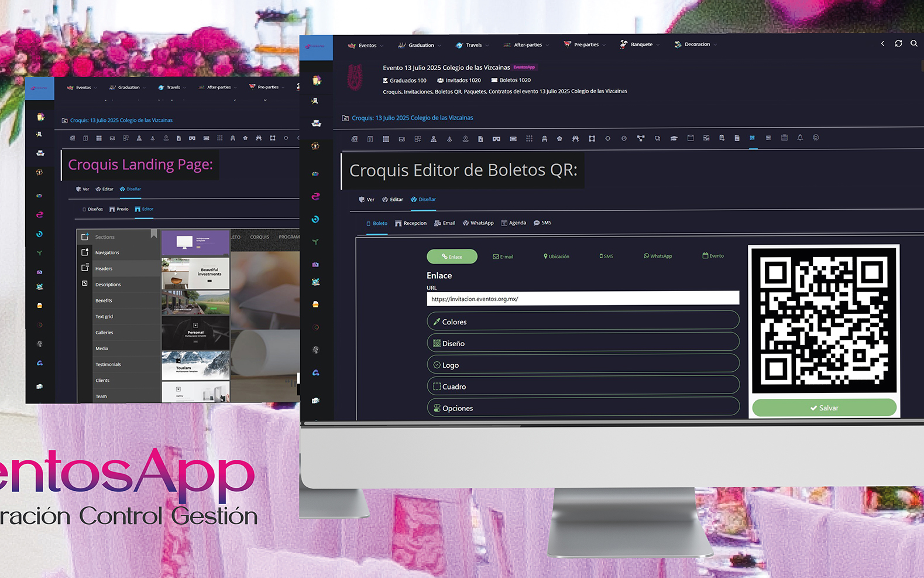924x578 pixels.
Task: Select Headers in Landing Page sections list
Action: click(x=104, y=269)
